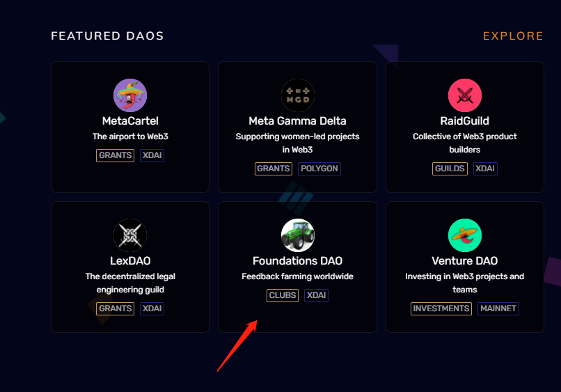561x392 pixels.
Task: Click the Foundations DAO tractor avatar
Action: point(298,235)
